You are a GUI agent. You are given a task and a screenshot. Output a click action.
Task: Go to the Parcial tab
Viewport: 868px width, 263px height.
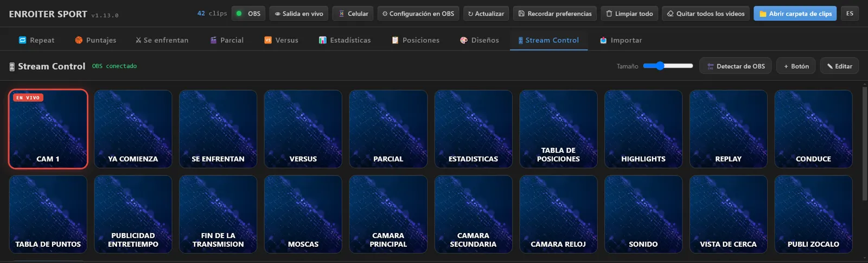pos(227,40)
